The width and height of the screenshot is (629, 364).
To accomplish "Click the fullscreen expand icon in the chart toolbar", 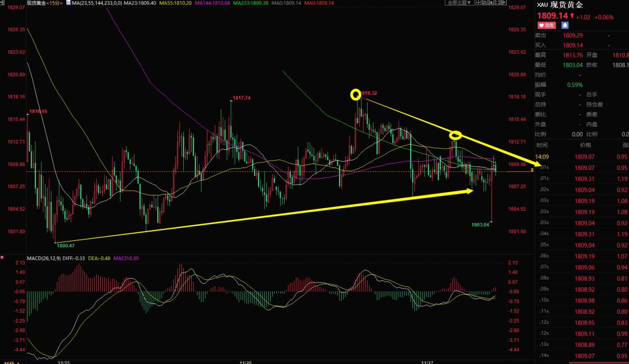I will pos(497,2).
